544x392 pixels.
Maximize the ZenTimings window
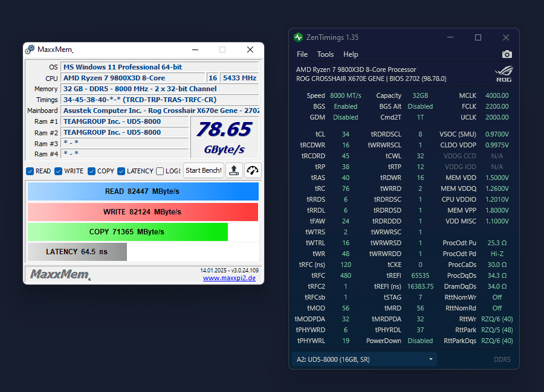[478, 37]
